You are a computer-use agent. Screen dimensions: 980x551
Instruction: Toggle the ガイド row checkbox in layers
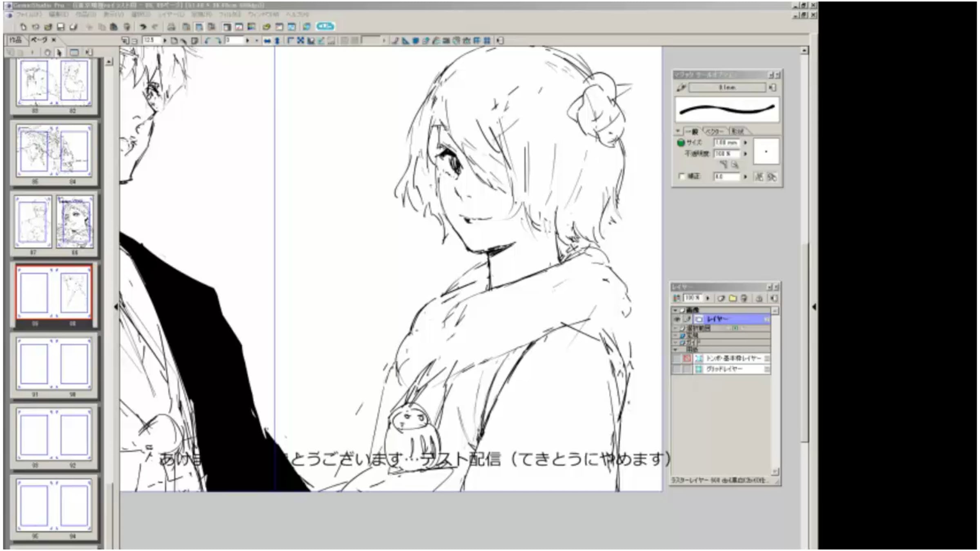[682, 342]
